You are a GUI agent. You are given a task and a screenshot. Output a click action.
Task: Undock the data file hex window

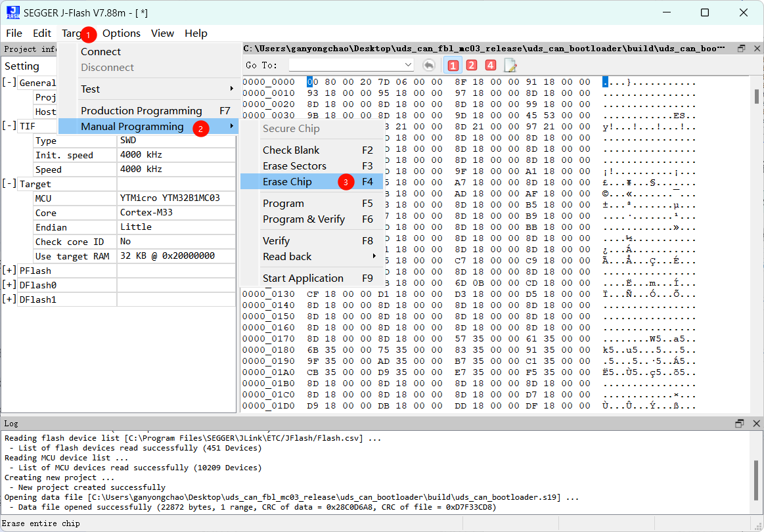(x=742, y=48)
